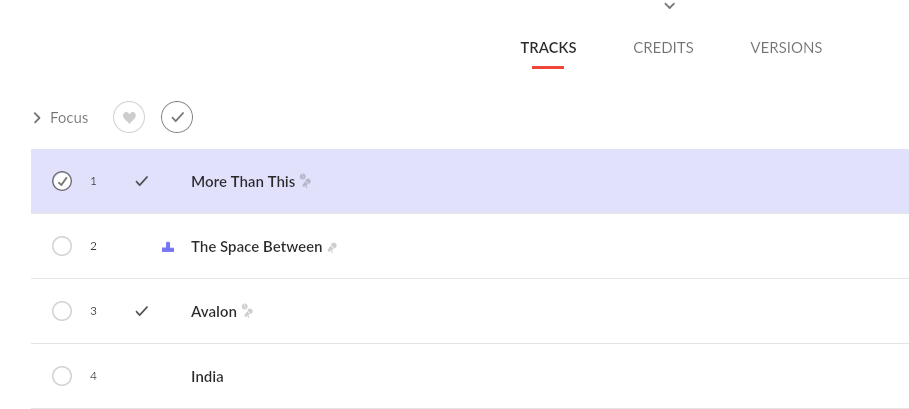This screenshot has height=409, width=909.
Task: Click lyrics microphone icon beside More Than This
Action: click(x=306, y=181)
